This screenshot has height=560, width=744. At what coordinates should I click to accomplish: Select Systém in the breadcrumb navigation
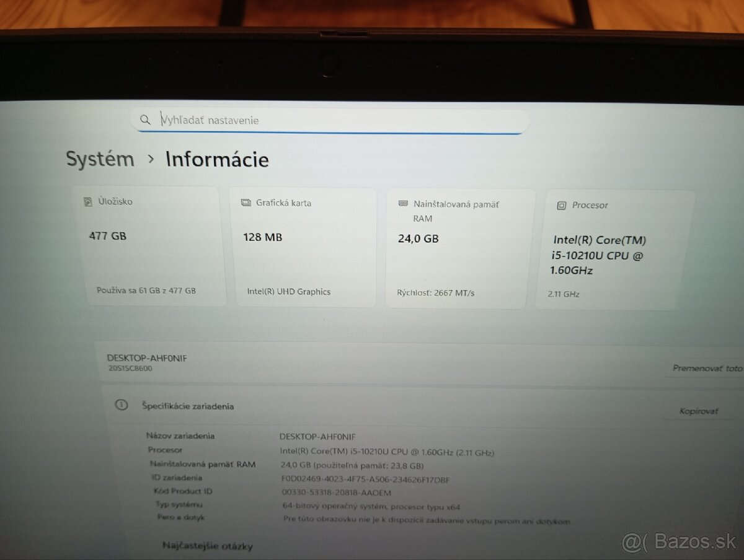coord(100,159)
